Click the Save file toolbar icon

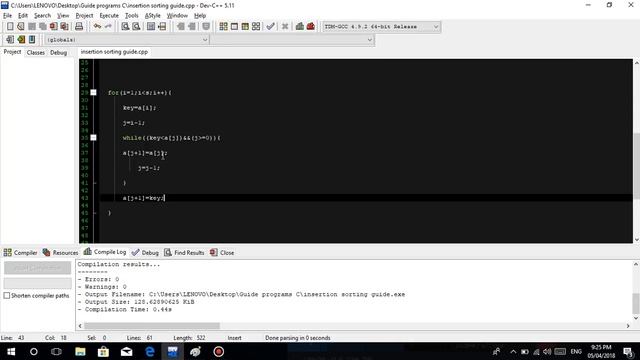[x=32, y=27]
